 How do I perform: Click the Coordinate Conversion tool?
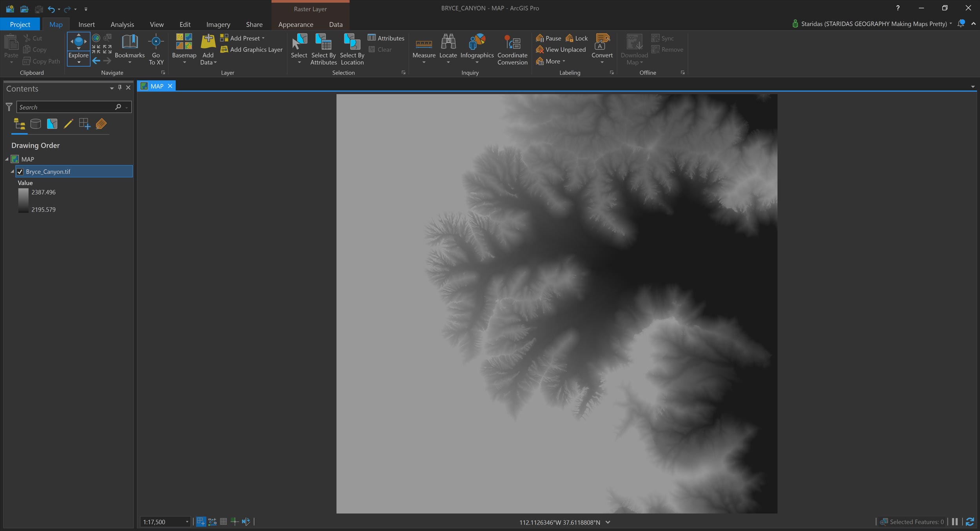512,49
